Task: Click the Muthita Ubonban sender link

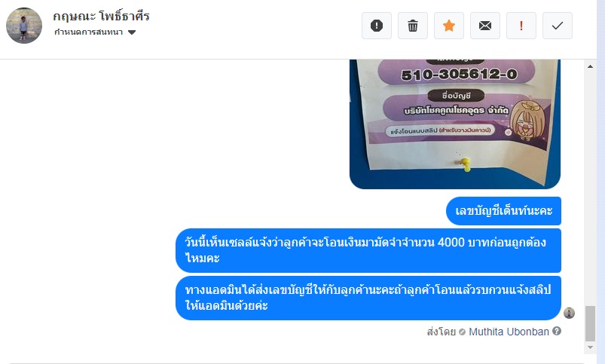Action: coord(509,332)
